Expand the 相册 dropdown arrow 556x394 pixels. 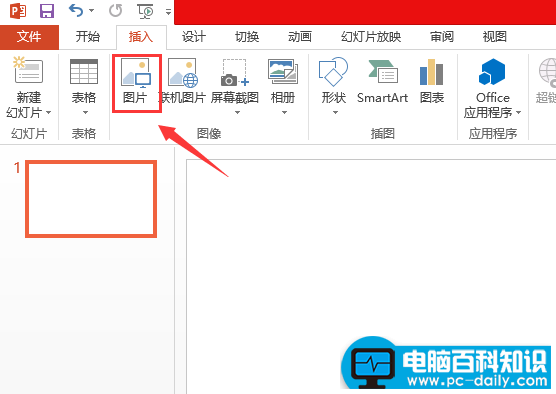284,113
